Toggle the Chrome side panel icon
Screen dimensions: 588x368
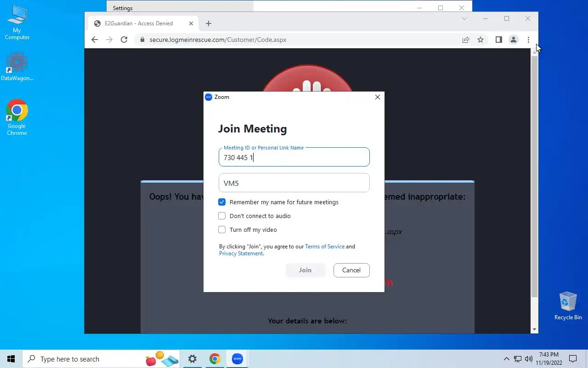tap(499, 40)
